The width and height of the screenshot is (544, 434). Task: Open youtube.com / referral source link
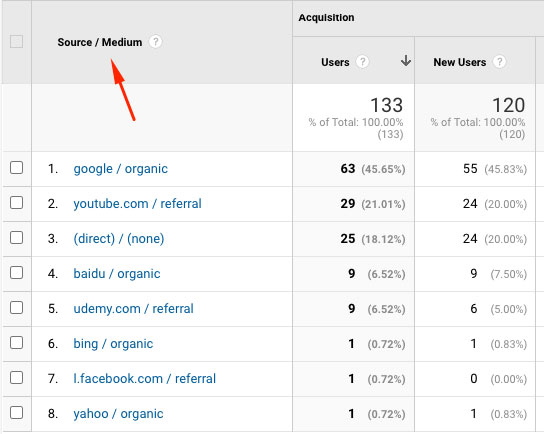coord(137,204)
